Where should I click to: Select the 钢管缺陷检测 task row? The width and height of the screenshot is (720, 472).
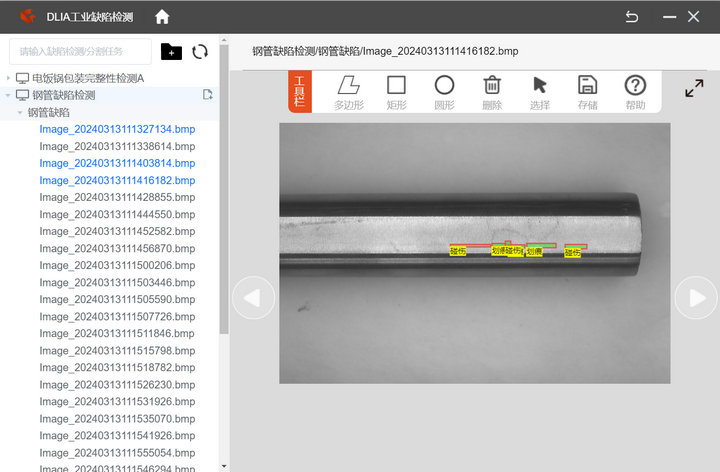(x=109, y=95)
